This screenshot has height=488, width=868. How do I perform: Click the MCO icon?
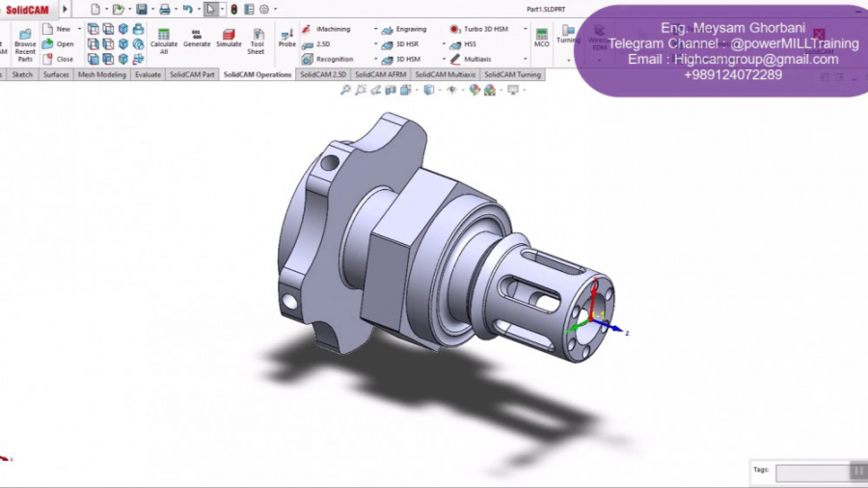tap(541, 38)
